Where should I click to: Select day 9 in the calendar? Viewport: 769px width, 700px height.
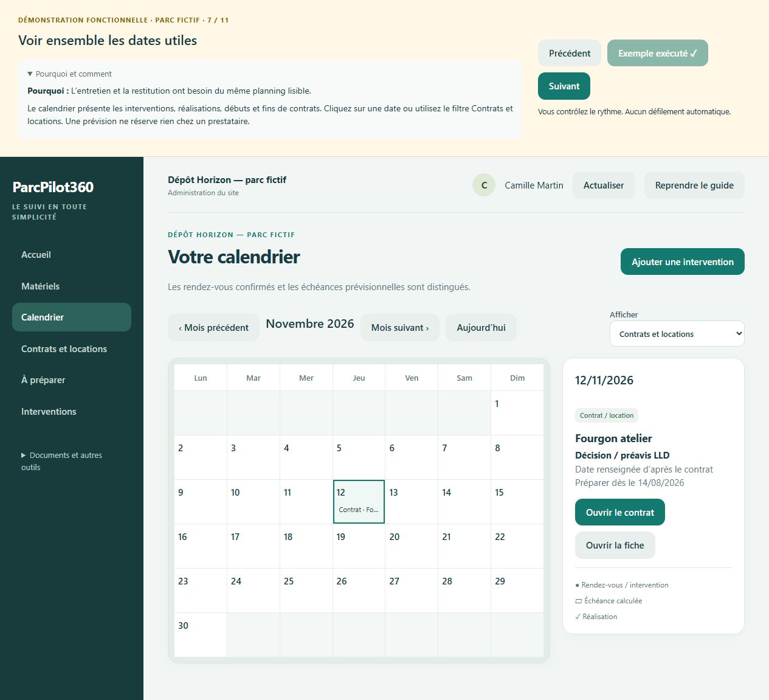point(201,502)
